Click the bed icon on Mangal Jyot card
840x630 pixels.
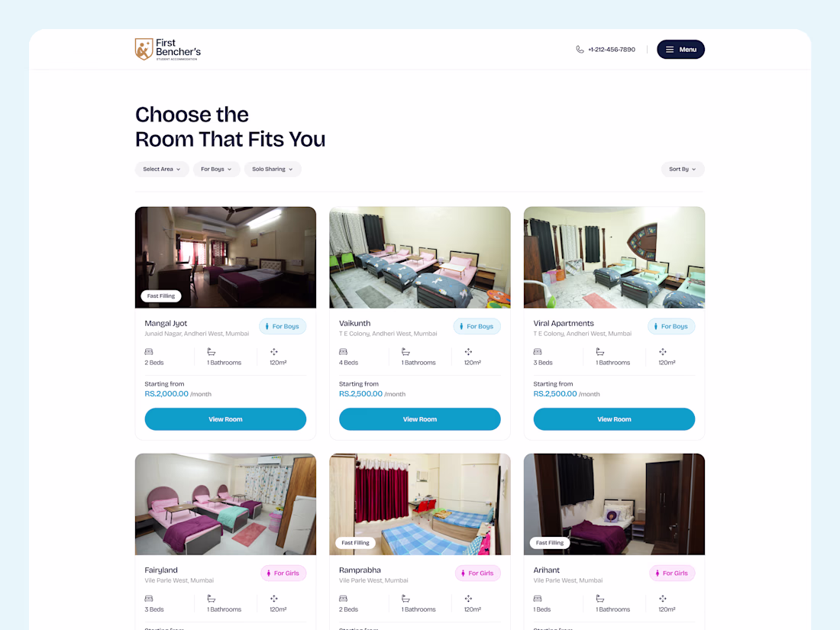(x=149, y=352)
